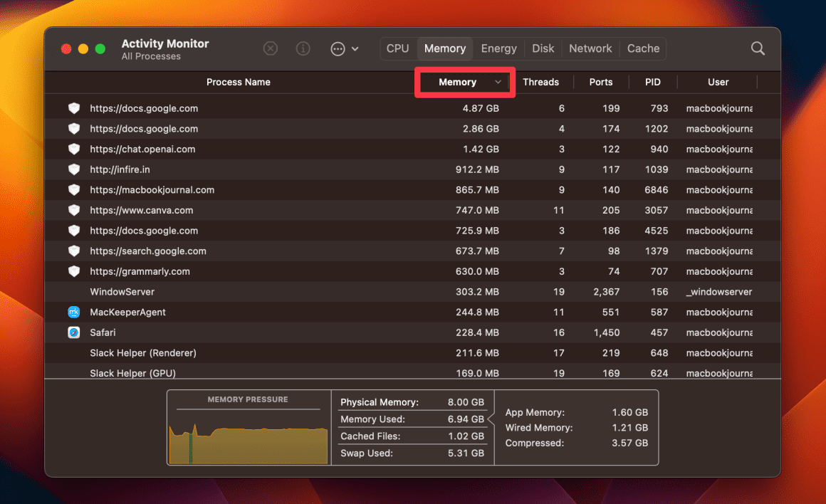826x504 pixels.
Task: Click the macbookjournal.com process link
Action: pos(152,189)
